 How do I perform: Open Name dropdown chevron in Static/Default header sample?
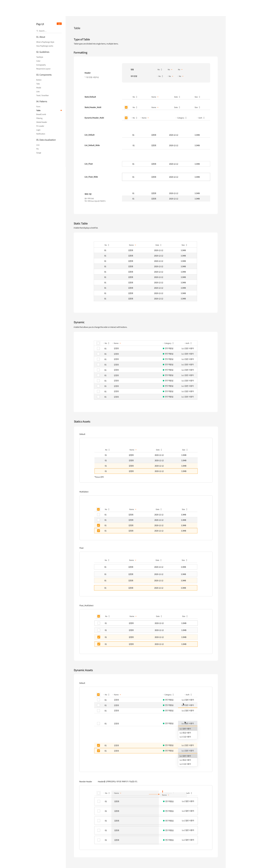[x=158, y=97]
